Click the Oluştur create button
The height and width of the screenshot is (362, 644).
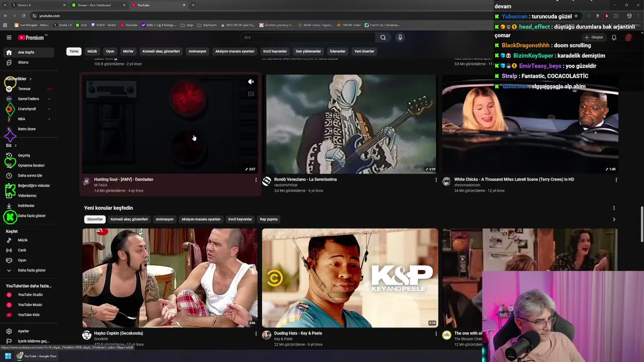pos(594,37)
